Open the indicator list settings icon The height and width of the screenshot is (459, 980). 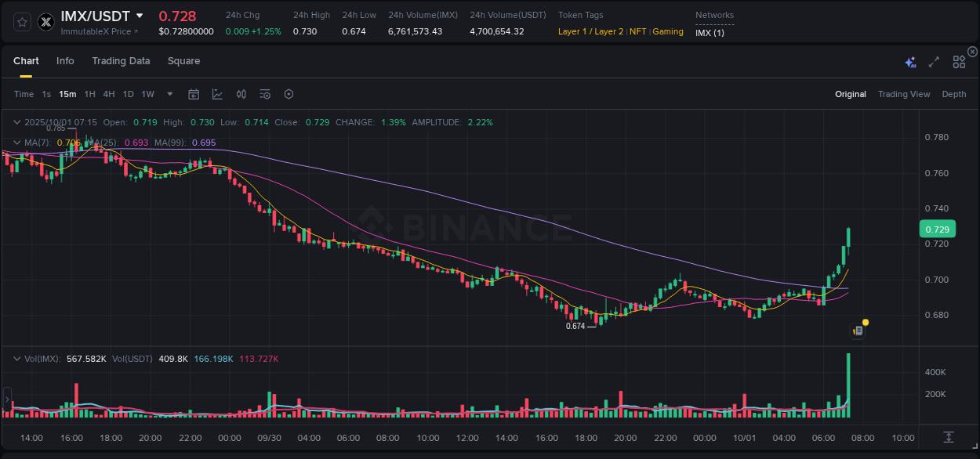(264, 94)
